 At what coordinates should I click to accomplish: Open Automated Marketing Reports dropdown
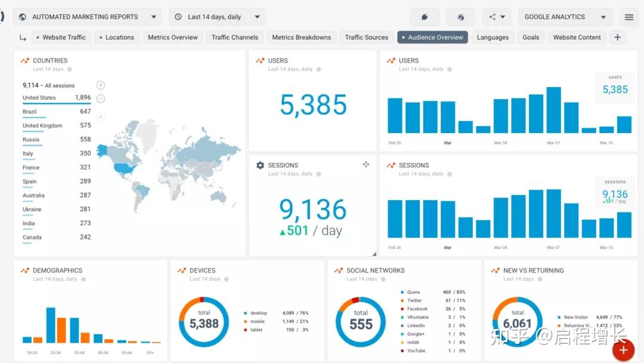87,17
